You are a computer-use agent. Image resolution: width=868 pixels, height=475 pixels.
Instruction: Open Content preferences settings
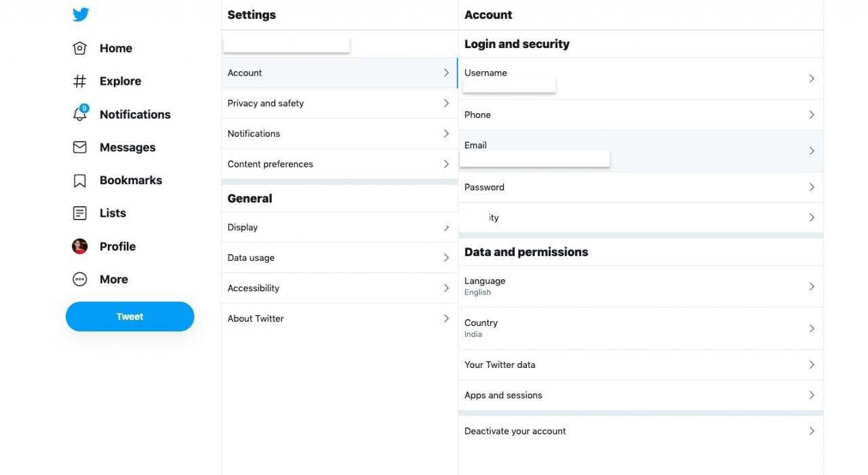click(x=340, y=164)
